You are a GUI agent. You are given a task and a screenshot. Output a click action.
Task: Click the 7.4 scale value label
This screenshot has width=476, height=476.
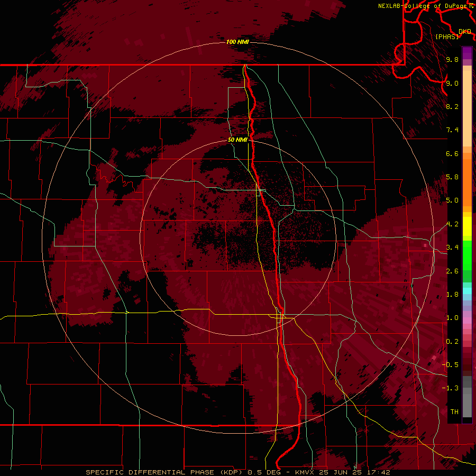tap(452, 130)
